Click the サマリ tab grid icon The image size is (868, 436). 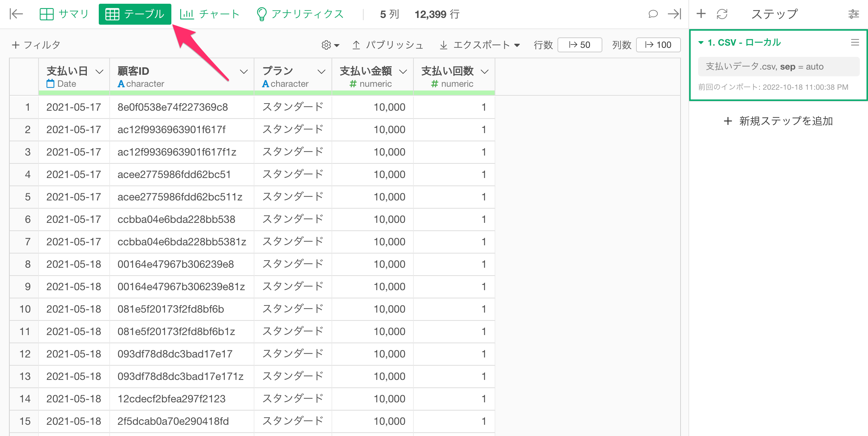point(46,14)
